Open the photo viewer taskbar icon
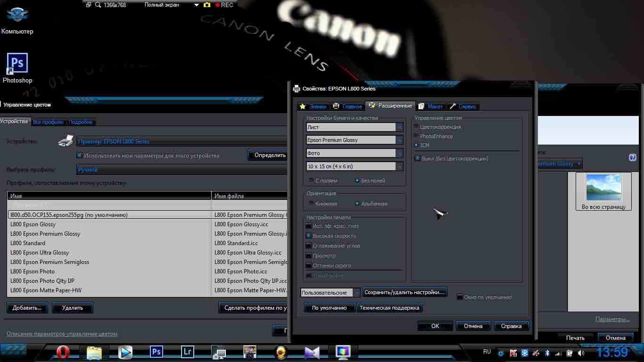644x362 pixels. pyautogui.click(x=250, y=352)
